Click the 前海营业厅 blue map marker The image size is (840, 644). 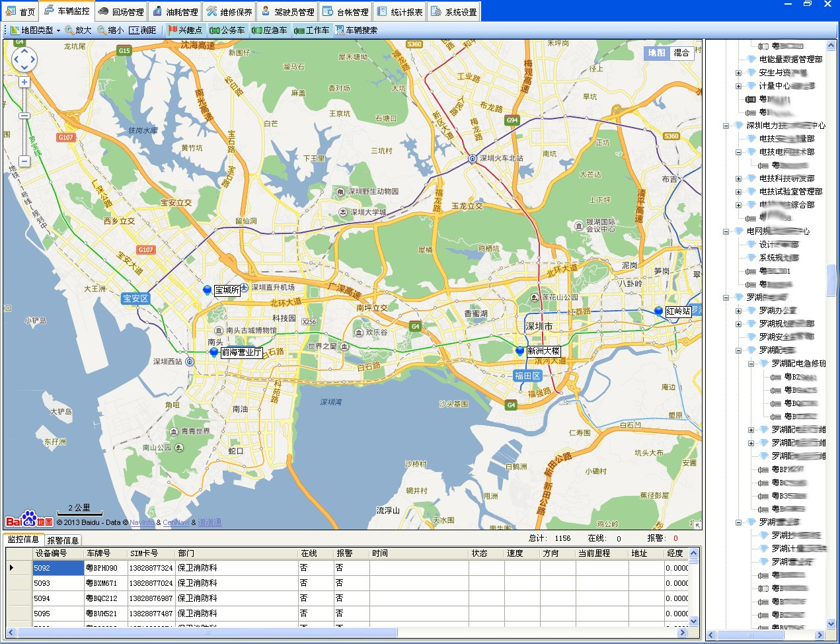click(x=213, y=352)
